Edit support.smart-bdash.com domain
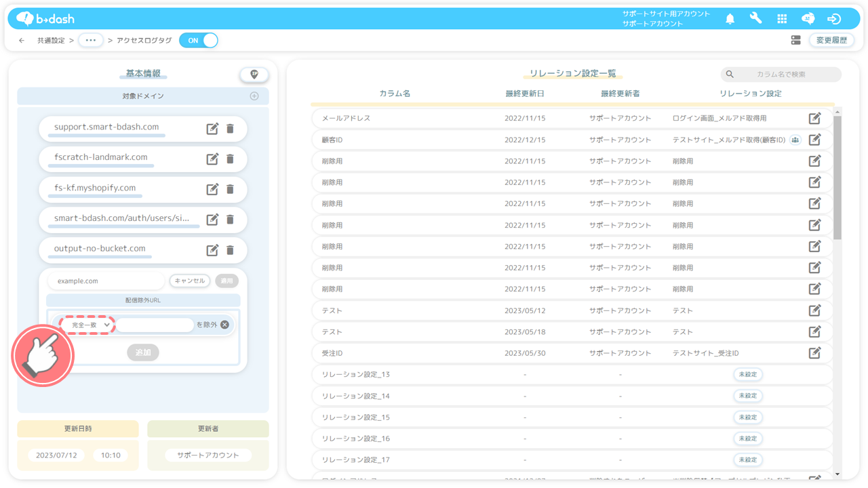This screenshot has height=488, width=868. coord(212,129)
